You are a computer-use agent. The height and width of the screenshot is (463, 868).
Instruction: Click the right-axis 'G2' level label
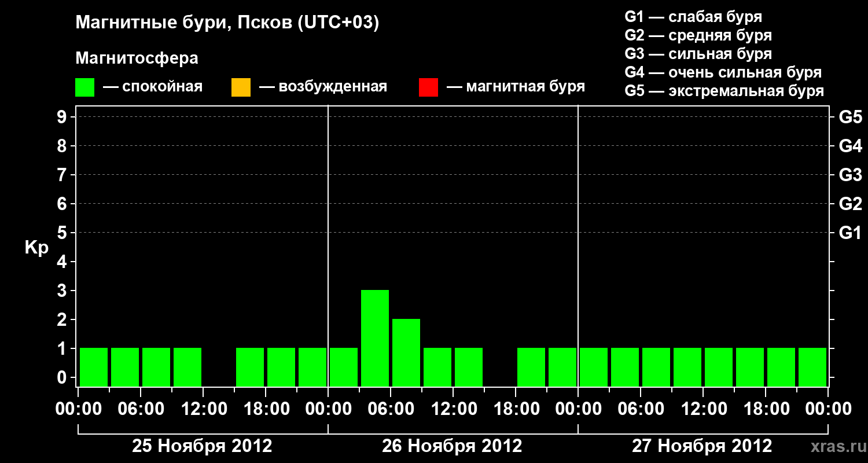(850, 204)
